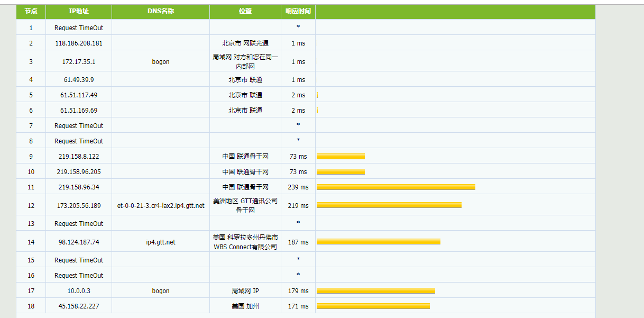Click the latency bar for row 10
The height and width of the screenshot is (318, 644).
[341, 171]
